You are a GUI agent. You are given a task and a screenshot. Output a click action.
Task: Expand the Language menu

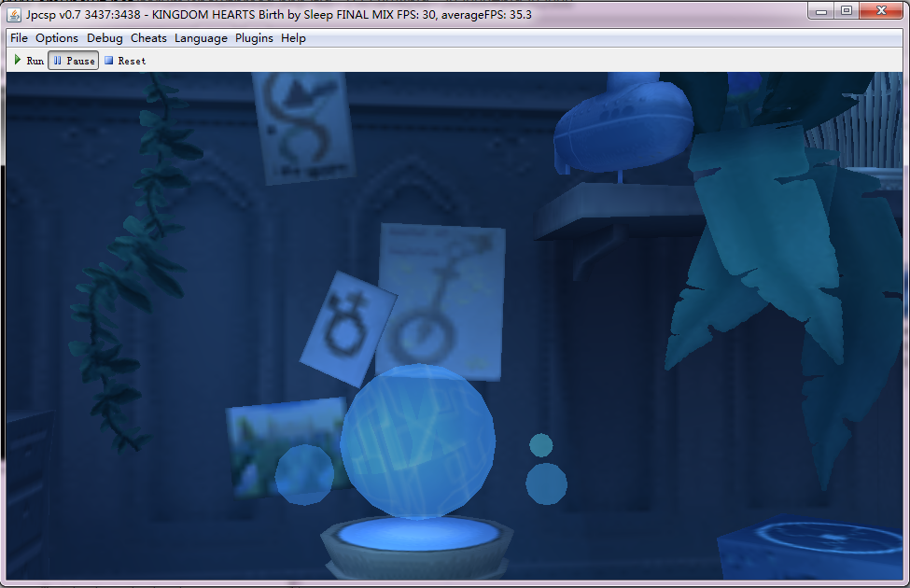201,38
